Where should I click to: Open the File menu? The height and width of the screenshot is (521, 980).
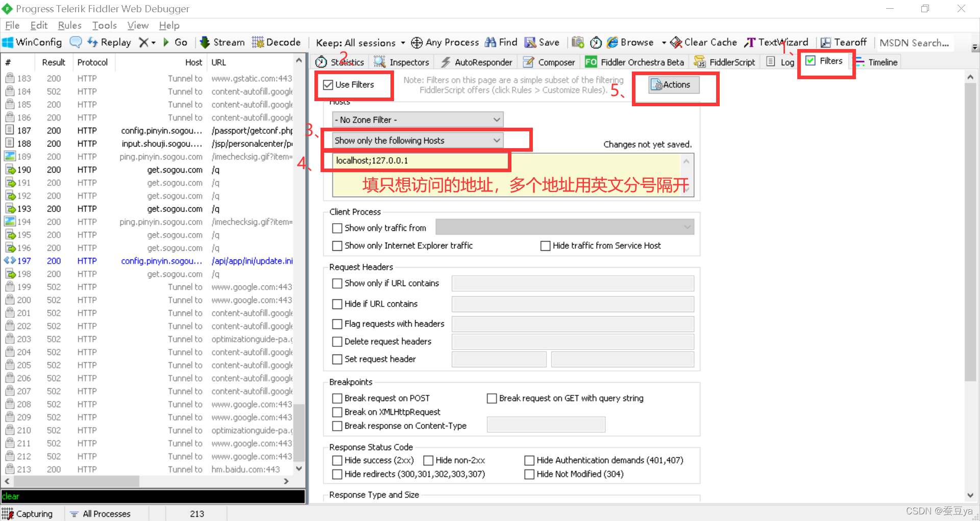pos(12,25)
